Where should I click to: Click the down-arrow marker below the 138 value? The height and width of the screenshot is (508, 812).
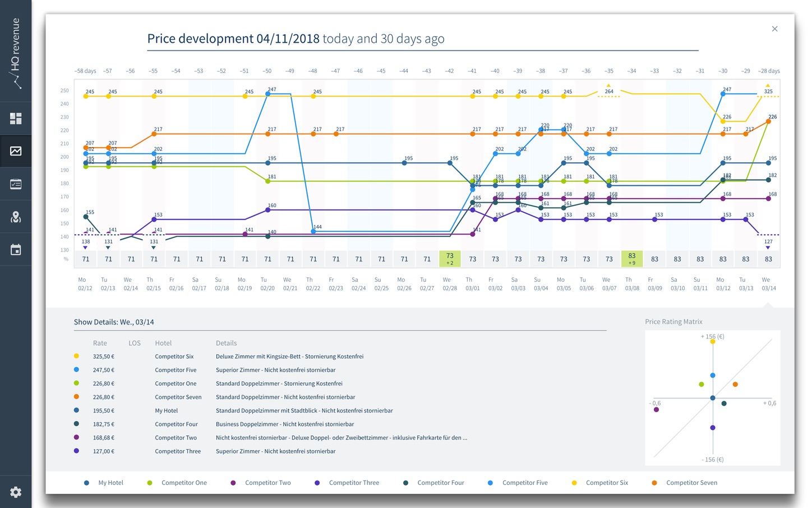tap(85, 248)
